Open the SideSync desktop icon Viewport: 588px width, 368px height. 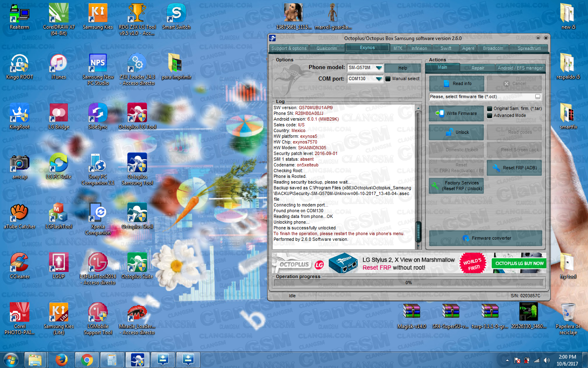point(98,116)
